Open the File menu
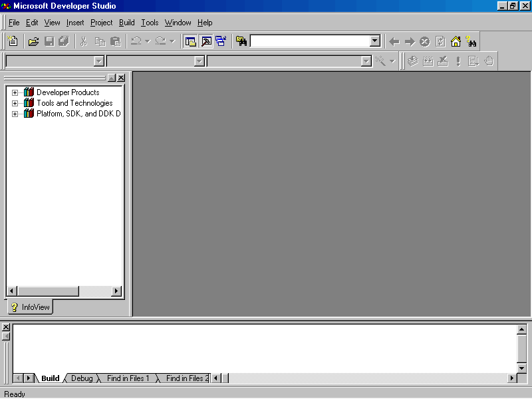 pos(14,23)
